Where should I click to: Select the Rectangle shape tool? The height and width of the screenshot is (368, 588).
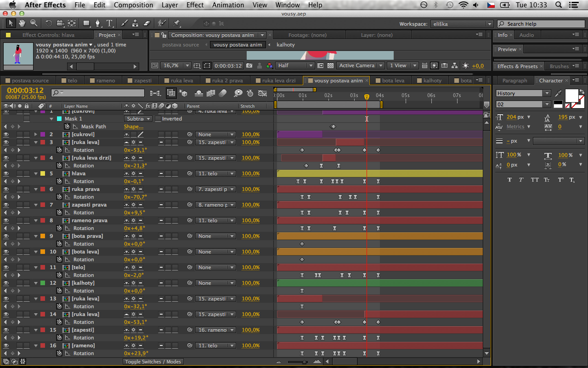pos(86,23)
